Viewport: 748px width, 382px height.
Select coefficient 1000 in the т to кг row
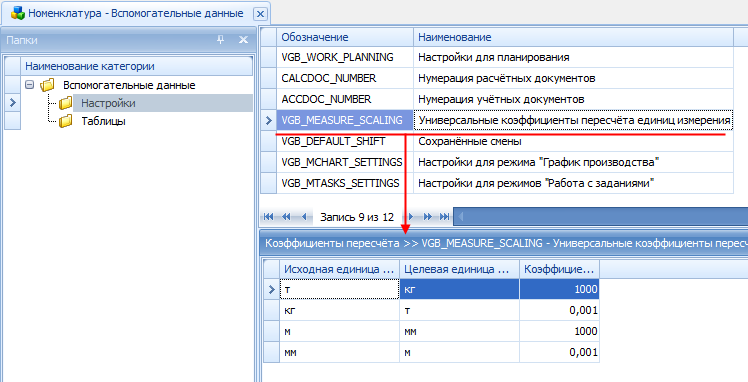560,289
